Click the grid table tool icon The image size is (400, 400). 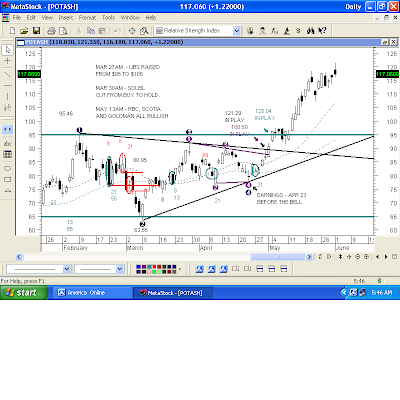(x=8, y=154)
